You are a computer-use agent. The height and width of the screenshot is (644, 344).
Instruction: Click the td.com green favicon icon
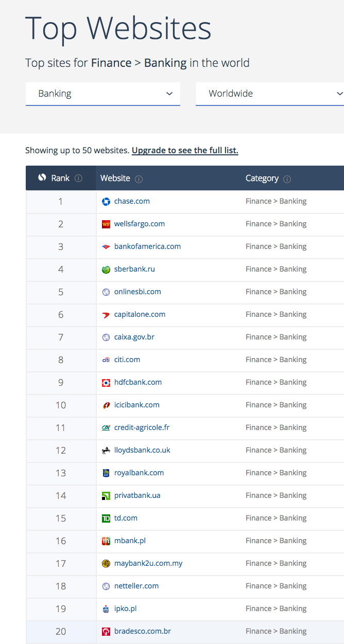(106, 518)
